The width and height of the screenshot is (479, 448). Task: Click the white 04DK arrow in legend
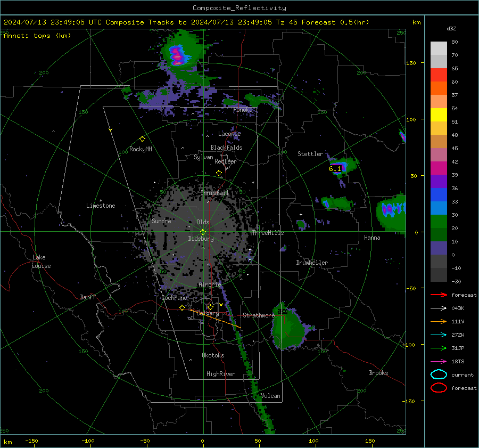pos(439,308)
